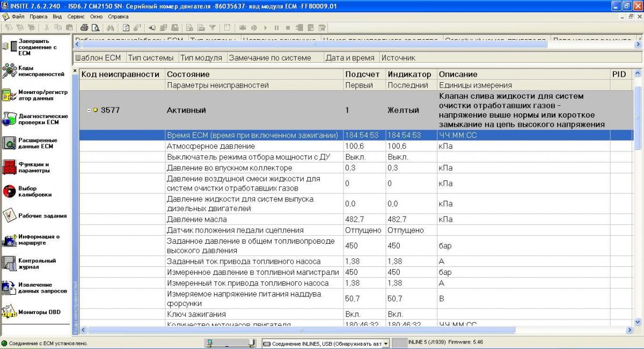644x349 pixels.
Task: Click Завершить соединение с ECM to disconnect
Action: pos(33,47)
